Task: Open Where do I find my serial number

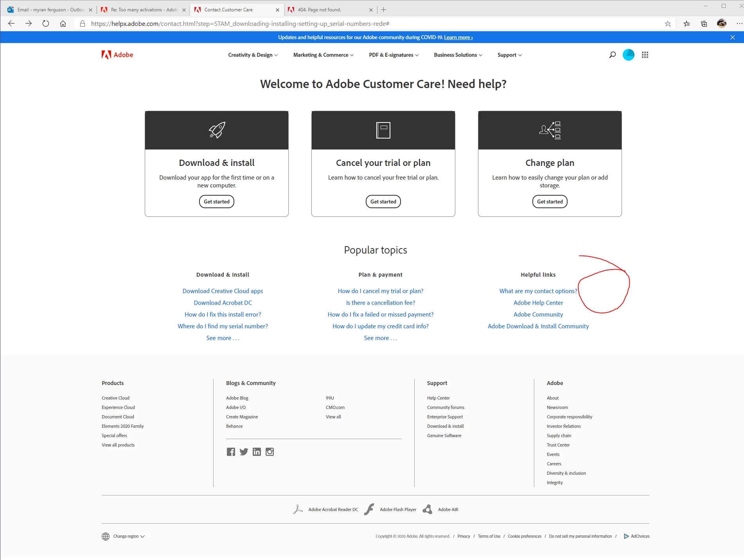Action: [223, 326]
